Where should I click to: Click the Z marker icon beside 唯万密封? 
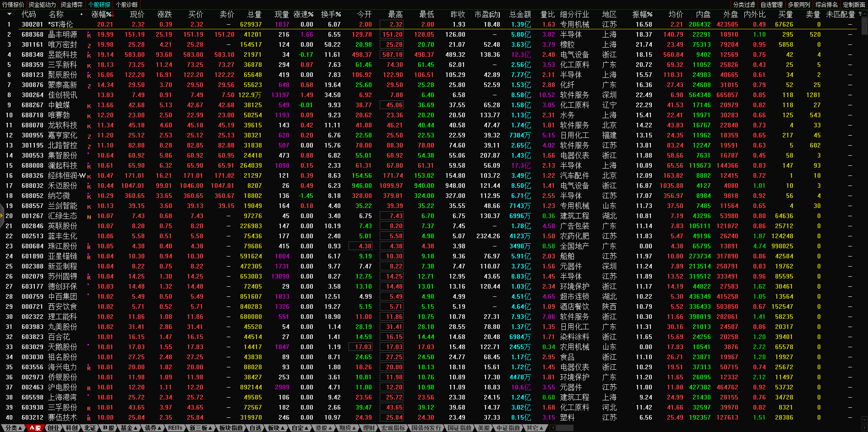[89, 45]
